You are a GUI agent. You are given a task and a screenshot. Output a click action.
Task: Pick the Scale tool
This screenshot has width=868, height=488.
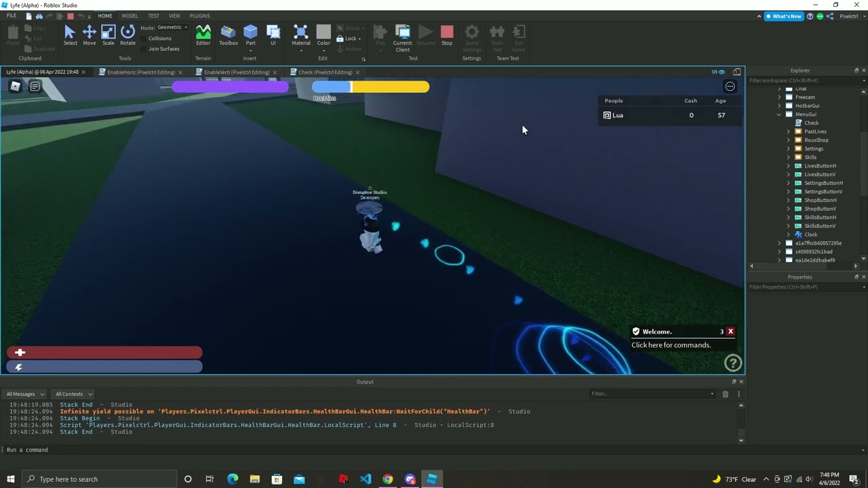[x=108, y=35]
